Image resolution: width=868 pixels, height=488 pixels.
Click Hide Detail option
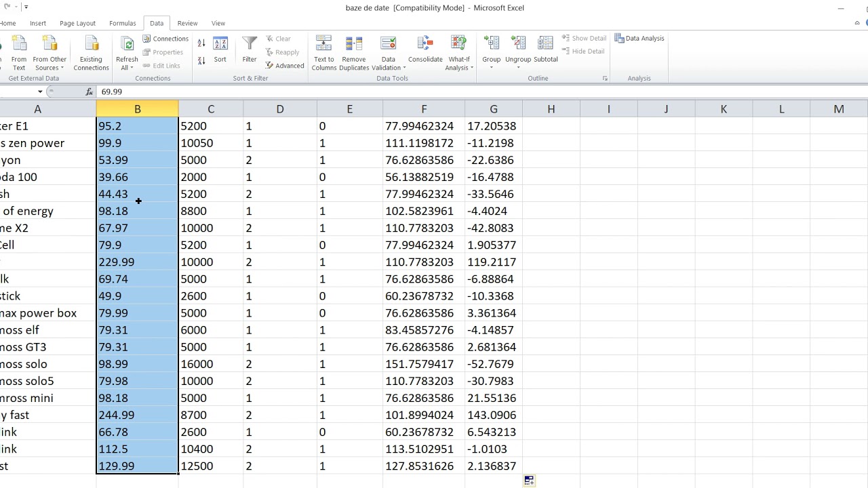tap(583, 52)
